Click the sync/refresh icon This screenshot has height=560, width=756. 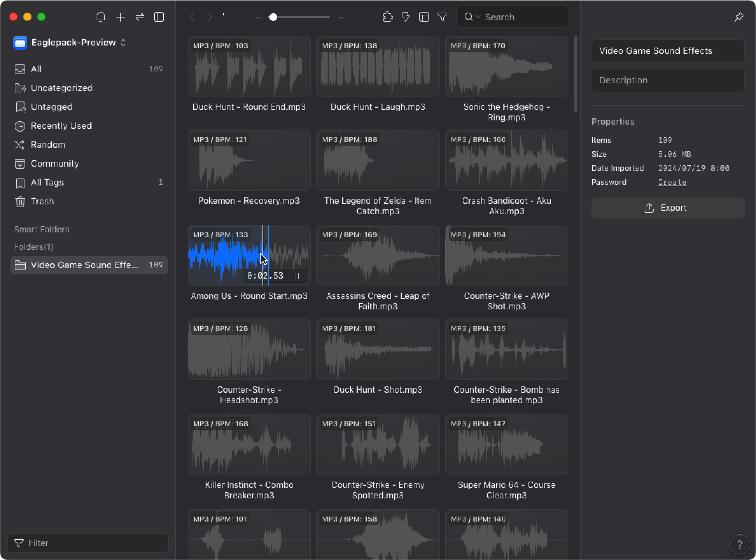[x=139, y=16]
